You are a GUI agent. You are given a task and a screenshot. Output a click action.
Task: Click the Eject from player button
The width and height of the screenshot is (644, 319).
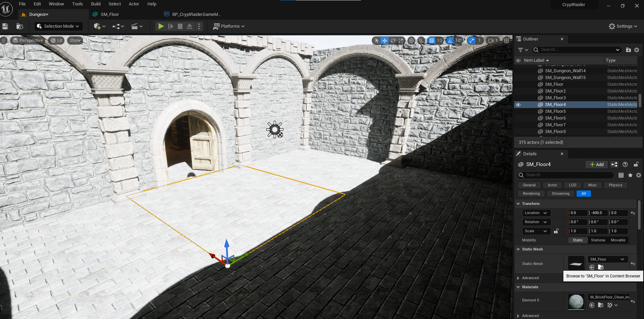click(190, 26)
